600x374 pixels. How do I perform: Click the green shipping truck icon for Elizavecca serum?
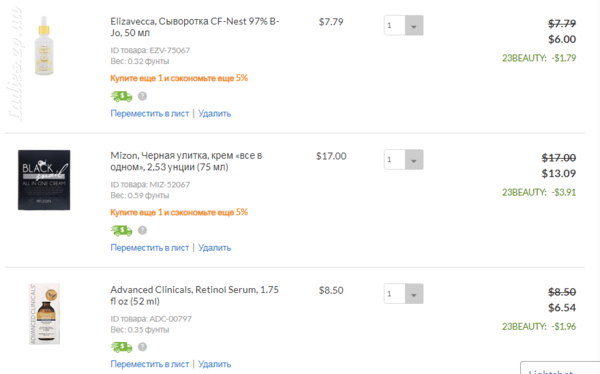[121, 96]
